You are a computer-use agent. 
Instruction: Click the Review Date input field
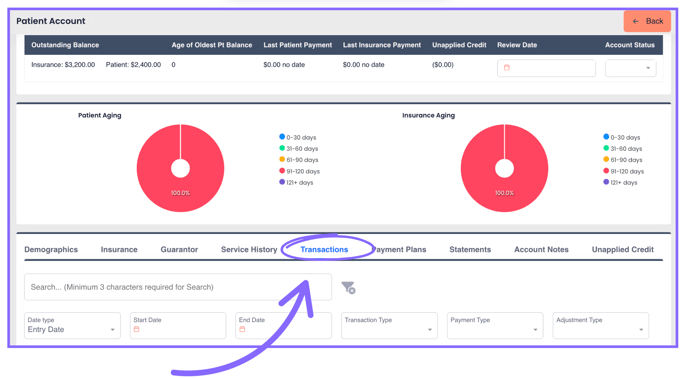coord(546,68)
